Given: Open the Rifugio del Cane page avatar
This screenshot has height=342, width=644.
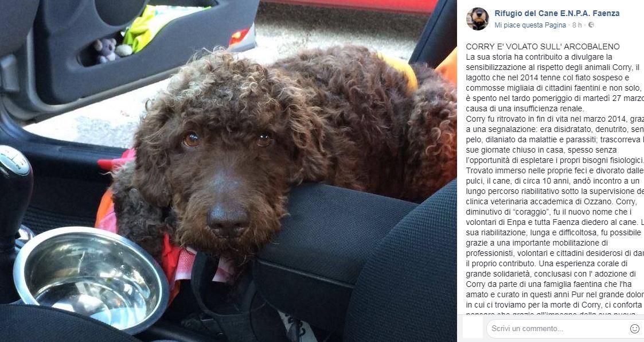Looking at the screenshot, I should click(477, 19).
